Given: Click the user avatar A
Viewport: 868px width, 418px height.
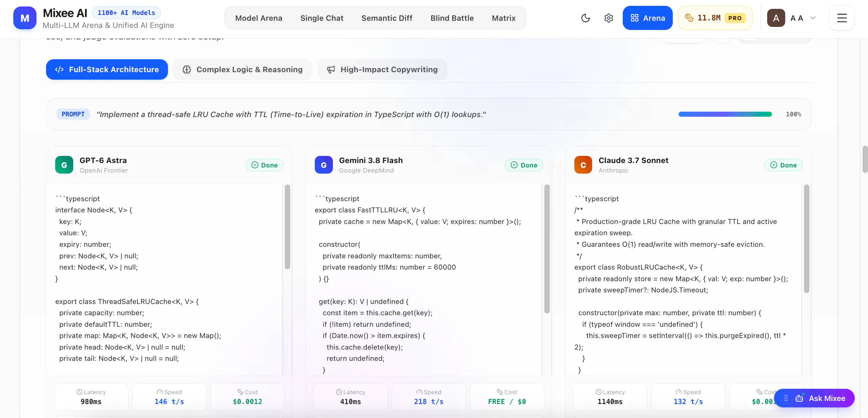Looking at the screenshot, I should pyautogui.click(x=776, y=18).
